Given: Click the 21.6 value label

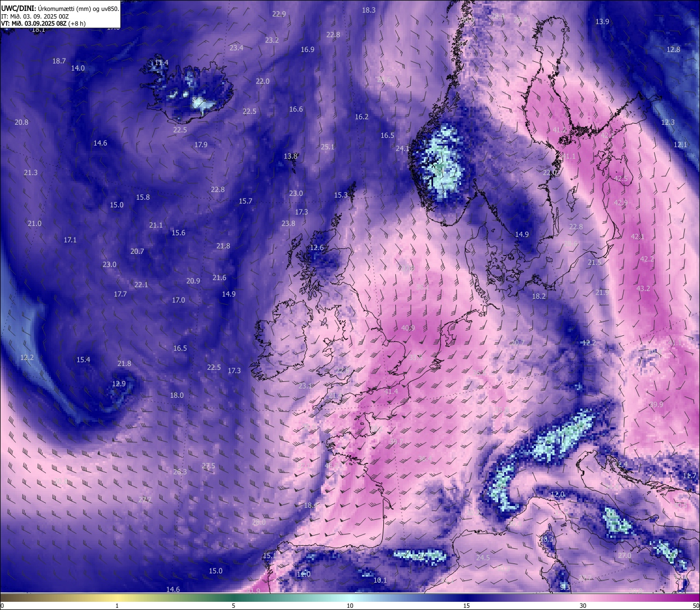Looking at the screenshot, I should tap(219, 277).
